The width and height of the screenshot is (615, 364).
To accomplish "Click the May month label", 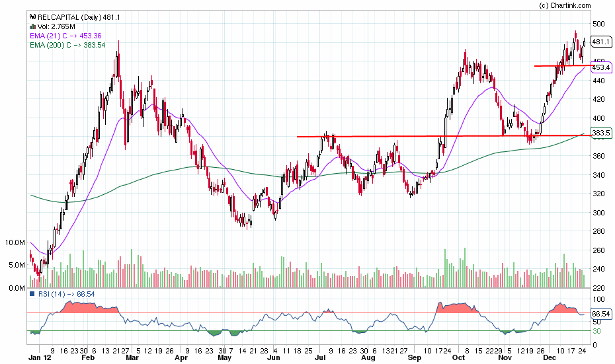I will [224, 357].
